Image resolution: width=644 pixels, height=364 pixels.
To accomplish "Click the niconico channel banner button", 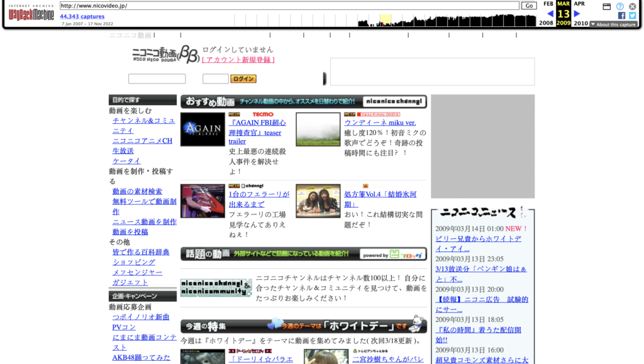I will tap(394, 101).
